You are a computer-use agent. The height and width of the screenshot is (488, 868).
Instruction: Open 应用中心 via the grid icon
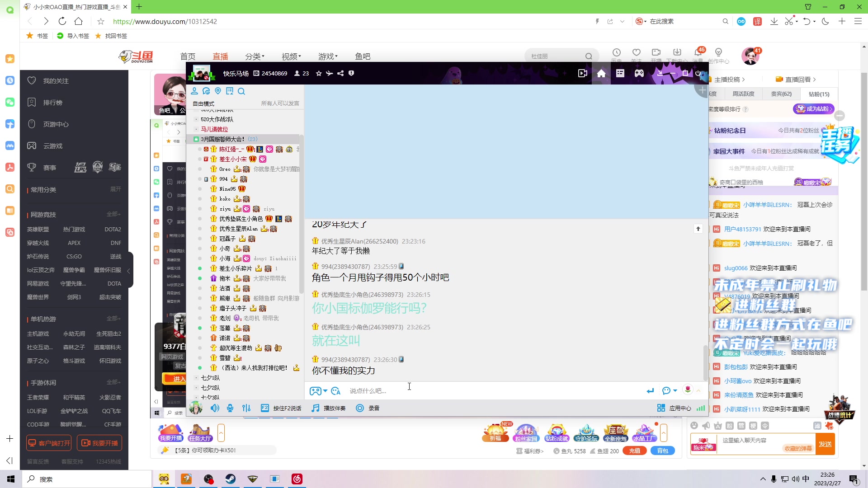point(661,408)
